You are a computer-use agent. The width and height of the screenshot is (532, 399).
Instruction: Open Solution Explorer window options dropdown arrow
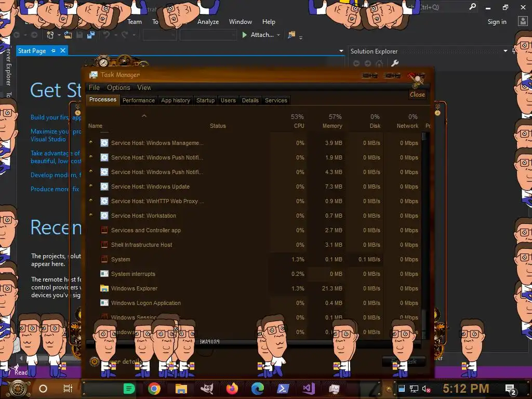click(x=505, y=51)
